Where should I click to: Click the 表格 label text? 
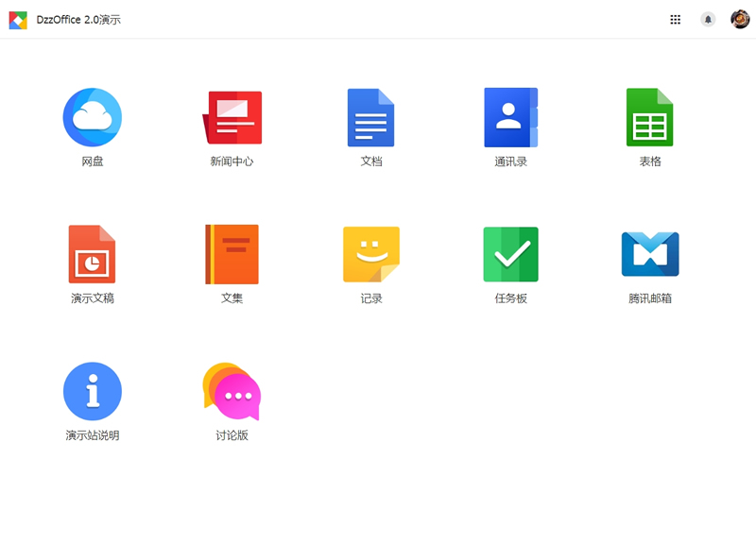[x=650, y=161]
